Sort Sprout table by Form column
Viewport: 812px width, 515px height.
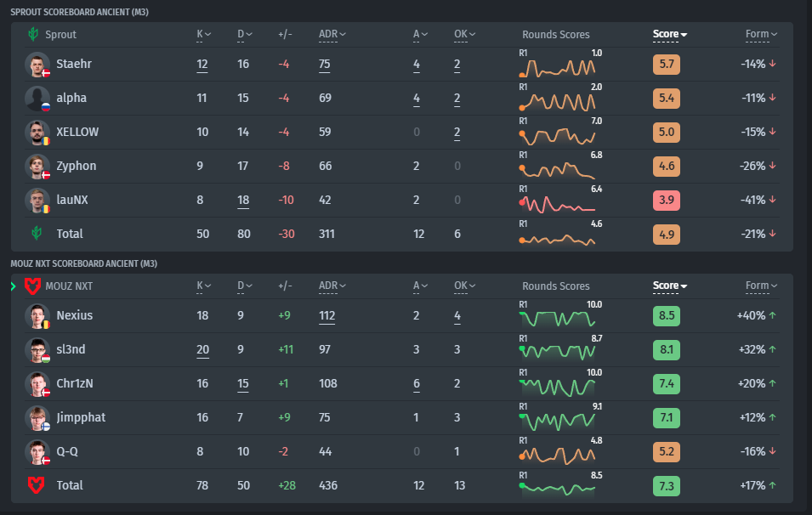pos(761,35)
